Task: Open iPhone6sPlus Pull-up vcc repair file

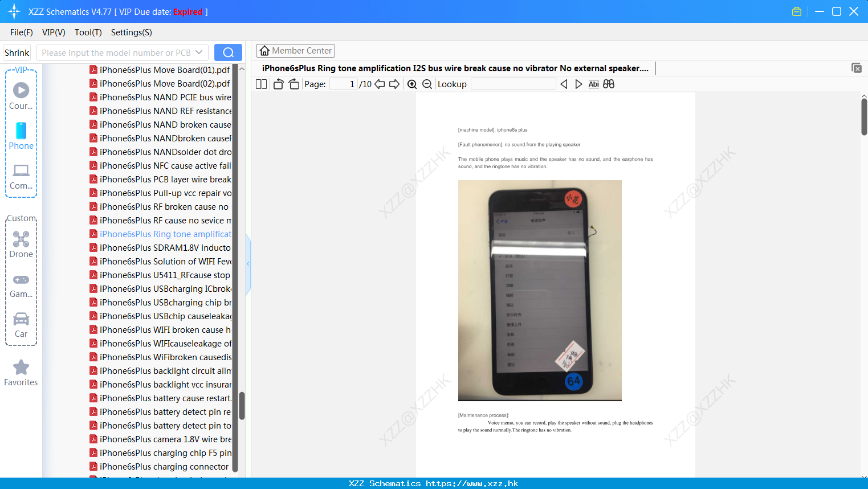Action: click(160, 193)
